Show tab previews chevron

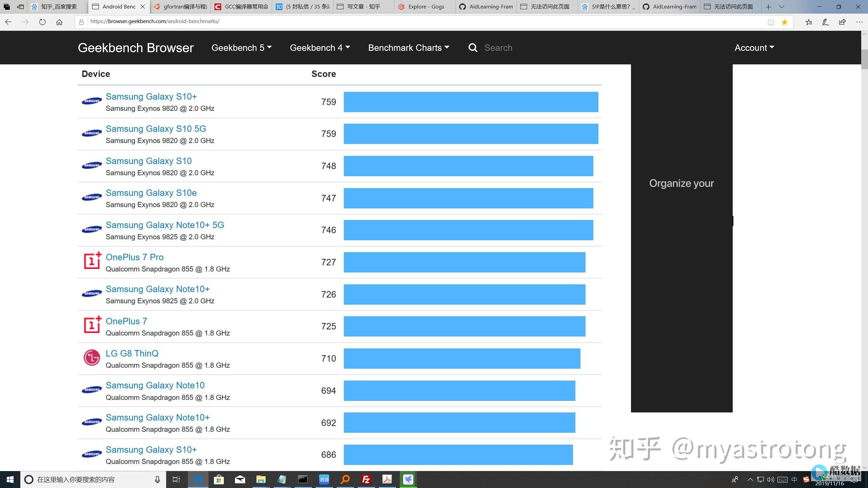(x=782, y=7)
